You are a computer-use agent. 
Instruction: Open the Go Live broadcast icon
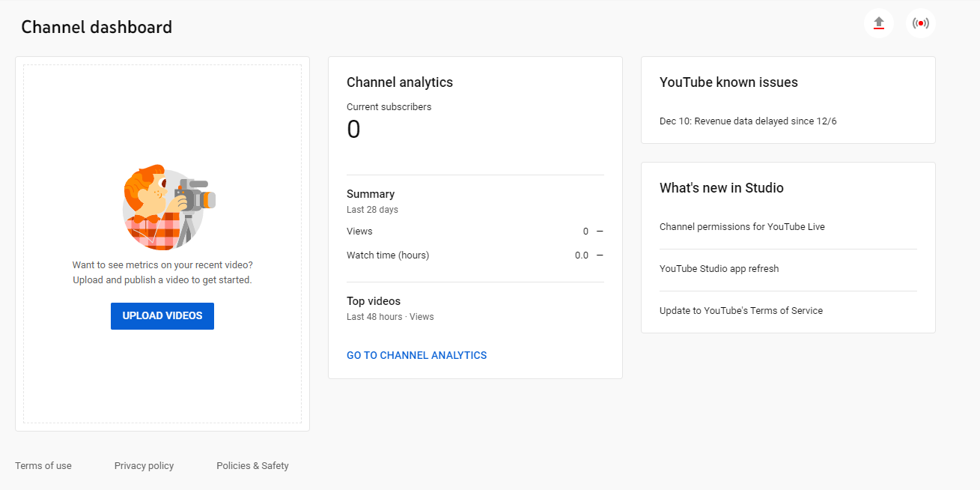(x=920, y=23)
